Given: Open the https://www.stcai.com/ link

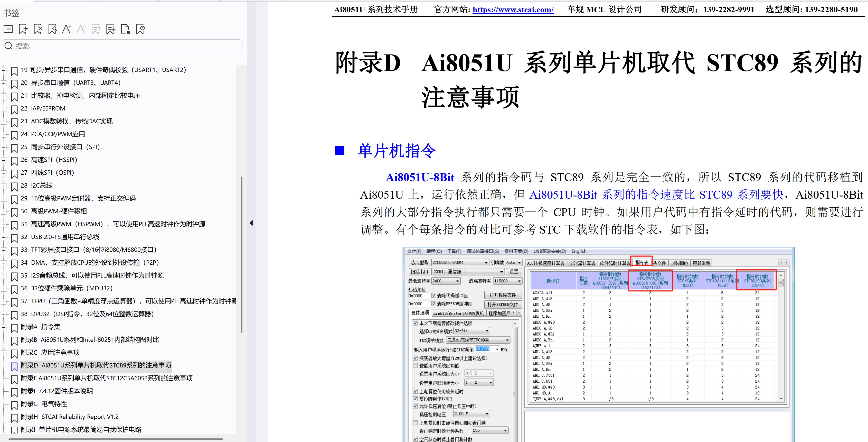Looking at the screenshot, I should coord(513,10).
